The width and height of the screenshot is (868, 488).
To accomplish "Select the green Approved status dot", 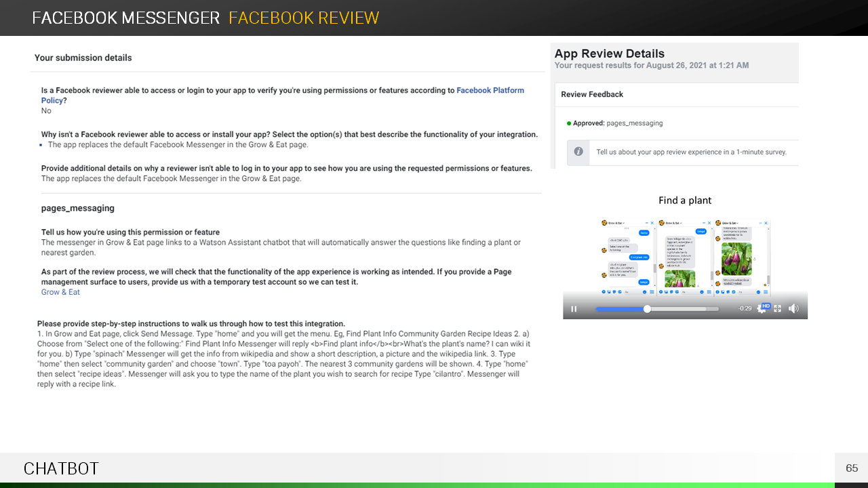I will pyautogui.click(x=568, y=123).
